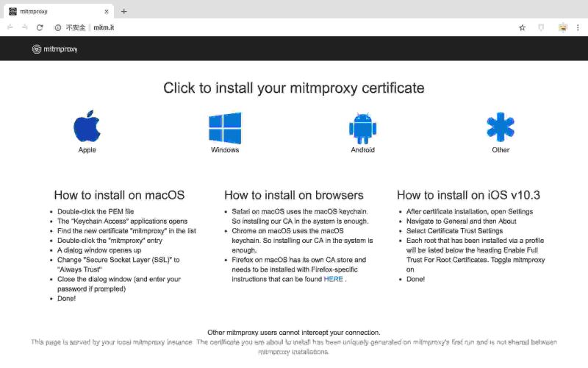This screenshot has height=368, width=588.
Task: Go back with the browser back arrow
Action: (10, 27)
